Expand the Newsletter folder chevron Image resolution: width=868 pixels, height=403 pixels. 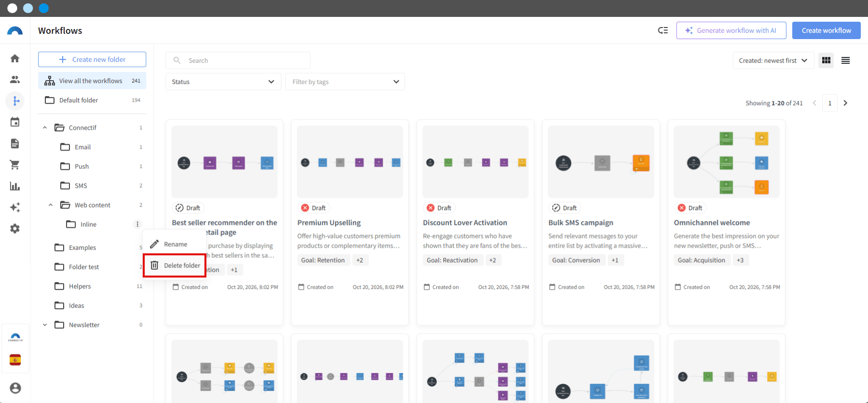pos(45,325)
